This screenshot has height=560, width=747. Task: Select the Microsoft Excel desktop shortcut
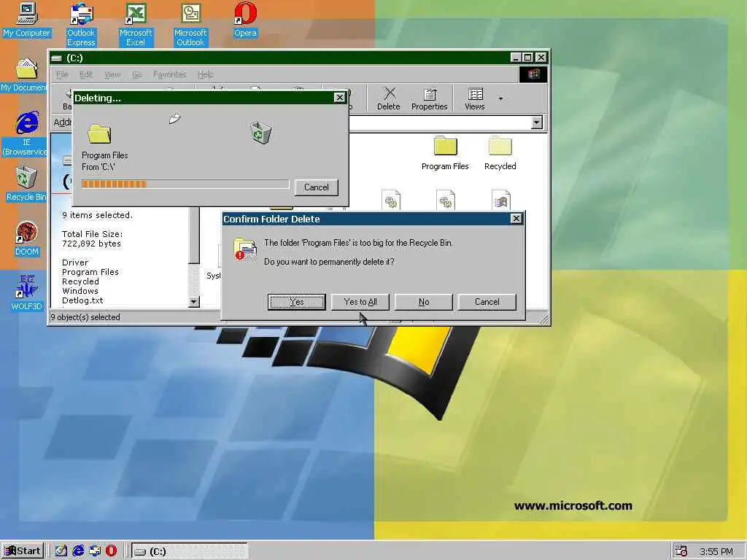tap(136, 24)
